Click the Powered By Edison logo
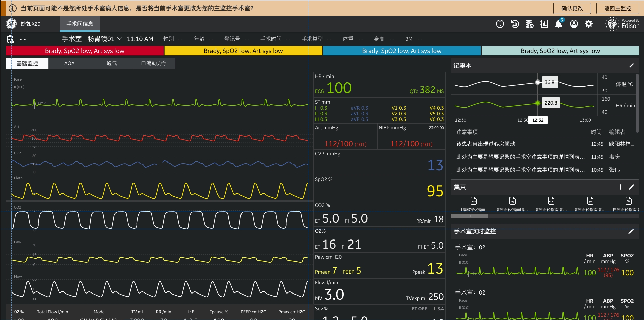644x320 pixels. (623, 24)
